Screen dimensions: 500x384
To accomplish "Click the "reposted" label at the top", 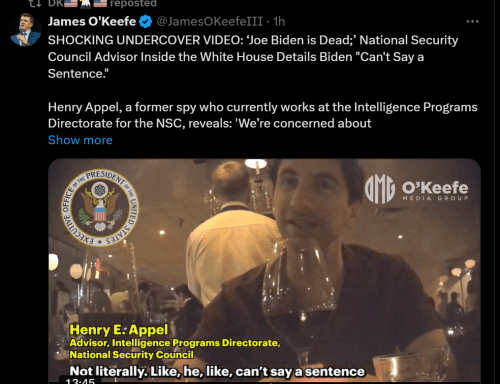I will pos(133,3).
